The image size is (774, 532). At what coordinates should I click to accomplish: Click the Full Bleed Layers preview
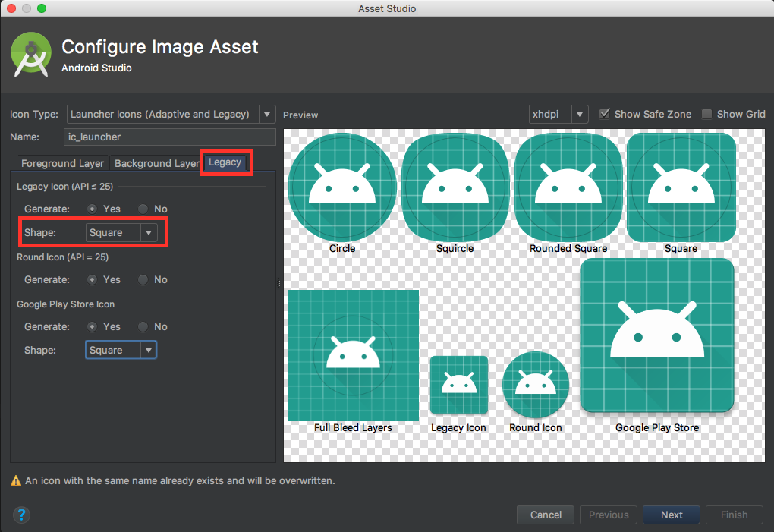(352, 354)
